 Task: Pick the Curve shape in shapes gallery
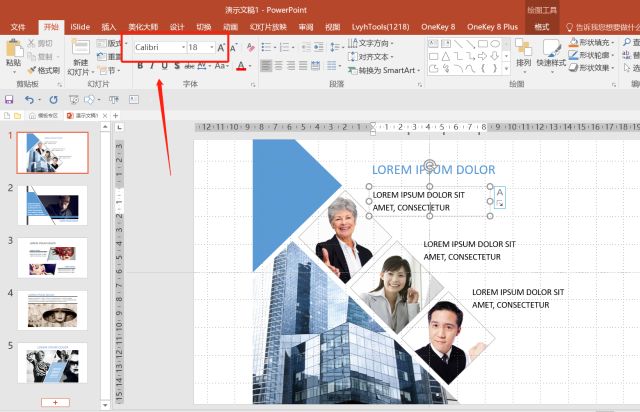click(x=470, y=69)
